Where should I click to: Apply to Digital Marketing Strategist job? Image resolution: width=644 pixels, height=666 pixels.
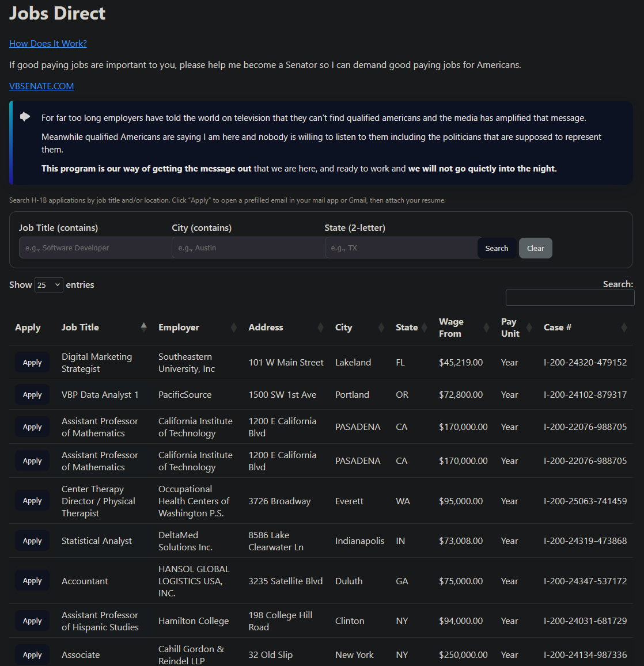point(32,362)
